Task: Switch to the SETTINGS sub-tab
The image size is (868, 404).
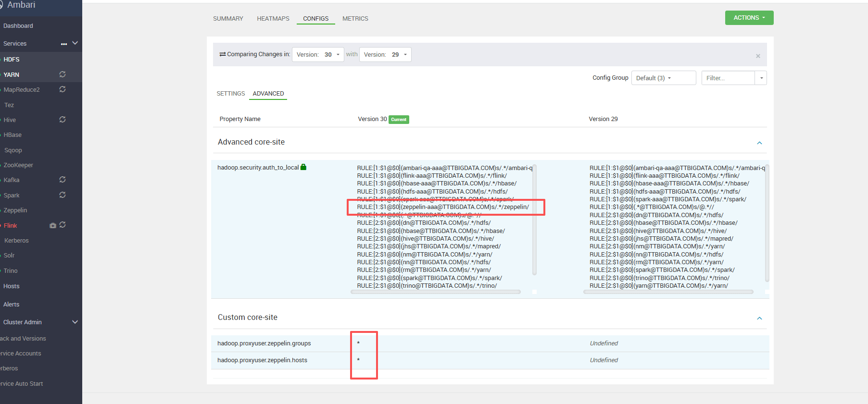Action: (231, 94)
